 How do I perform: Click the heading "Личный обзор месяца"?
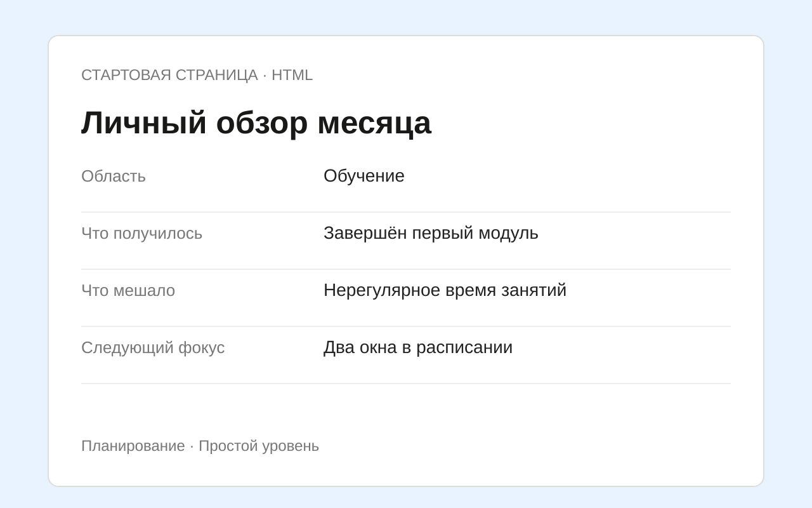click(256, 123)
